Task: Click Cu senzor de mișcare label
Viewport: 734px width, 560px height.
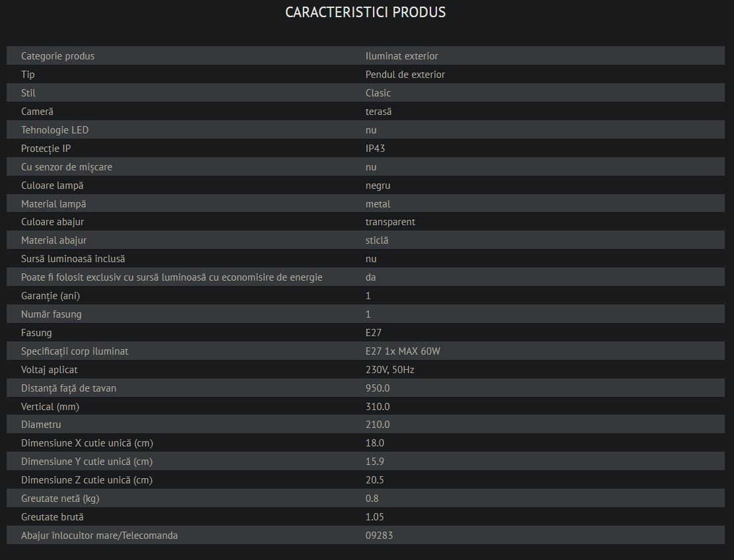Action: click(x=67, y=167)
